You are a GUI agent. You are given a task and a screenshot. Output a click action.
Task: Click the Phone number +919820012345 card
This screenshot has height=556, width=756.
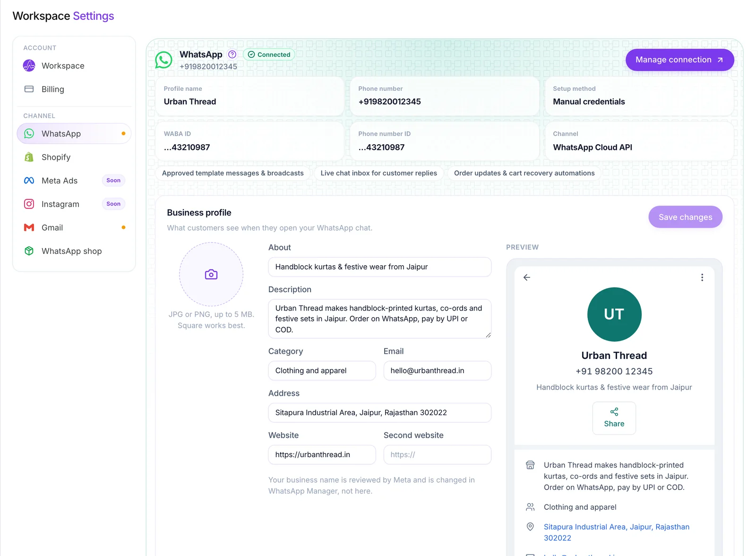pyautogui.click(x=445, y=96)
